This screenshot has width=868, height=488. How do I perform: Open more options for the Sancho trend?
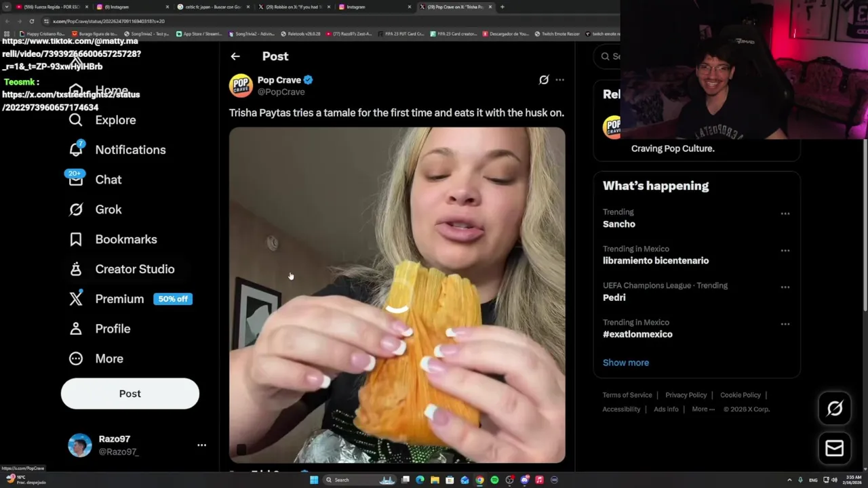[785, 213]
